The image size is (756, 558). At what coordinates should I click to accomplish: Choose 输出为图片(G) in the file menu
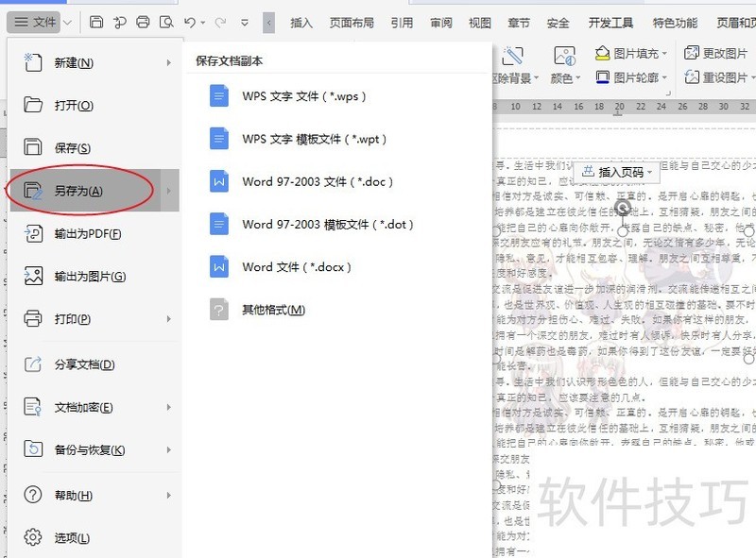(x=94, y=276)
